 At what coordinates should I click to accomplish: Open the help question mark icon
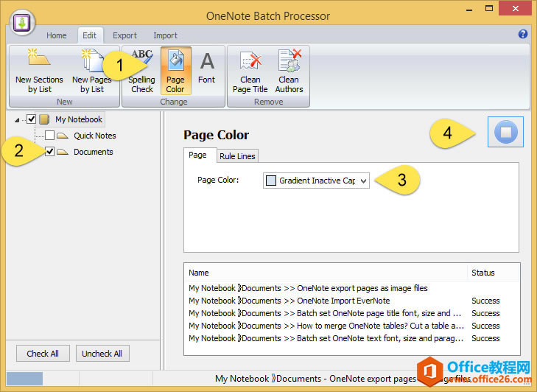[x=523, y=34]
